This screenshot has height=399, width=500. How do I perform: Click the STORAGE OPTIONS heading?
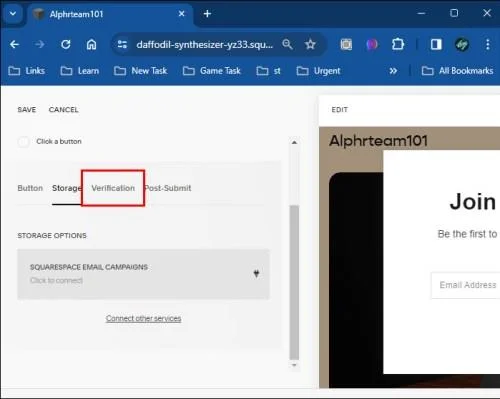point(52,235)
